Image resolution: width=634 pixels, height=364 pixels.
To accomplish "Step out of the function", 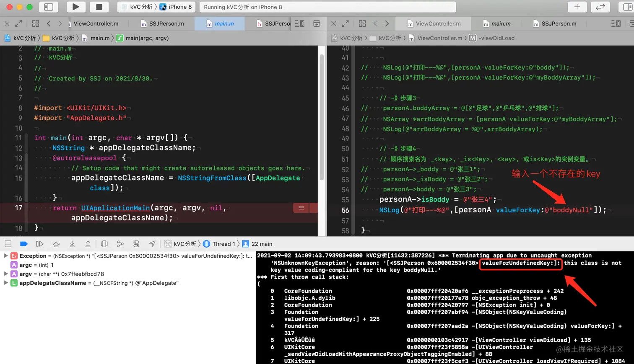I will (x=88, y=244).
